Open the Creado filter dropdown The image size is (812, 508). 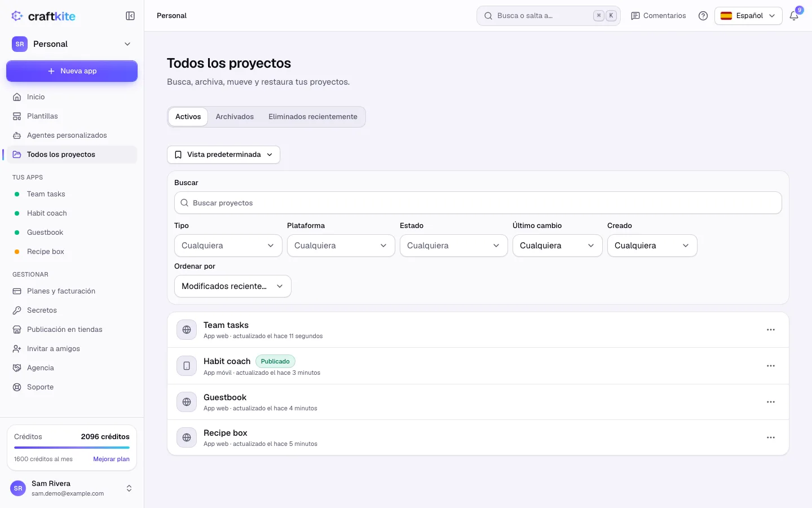click(x=652, y=246)
